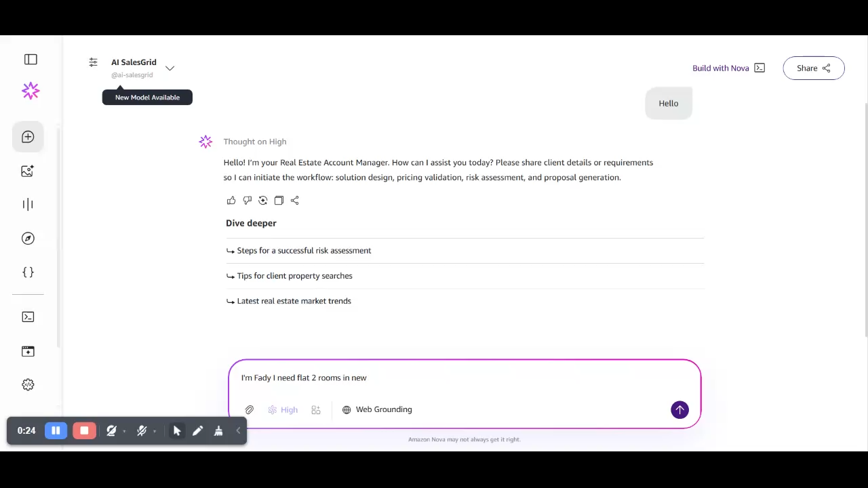Open the compass explore icon

pos(28,238)
